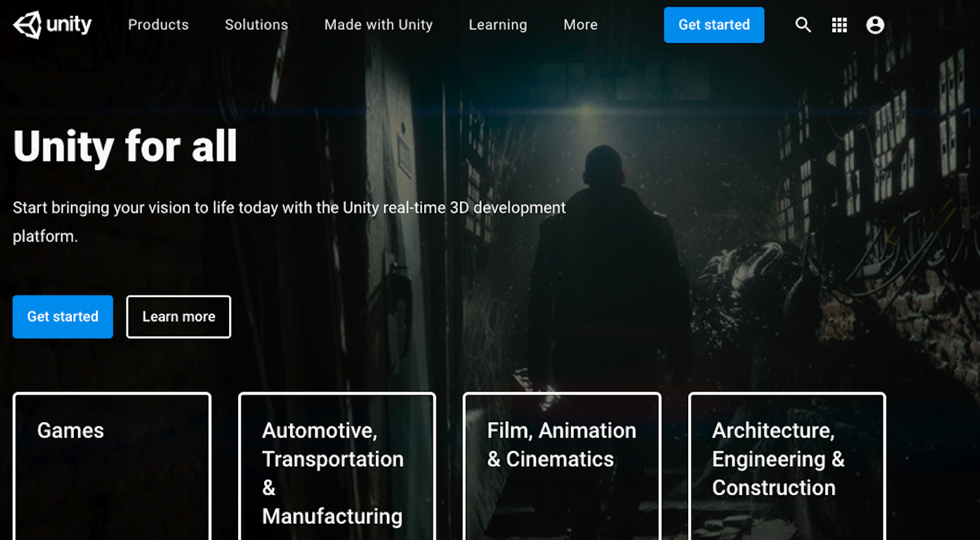Open the apps grid icon
980x540 pixels.
[x=839, y=25]
